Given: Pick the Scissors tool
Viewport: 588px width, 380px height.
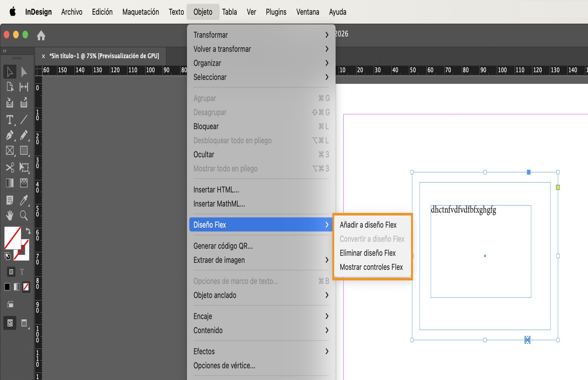Looking at the screenshot, I should click(9, 167).
